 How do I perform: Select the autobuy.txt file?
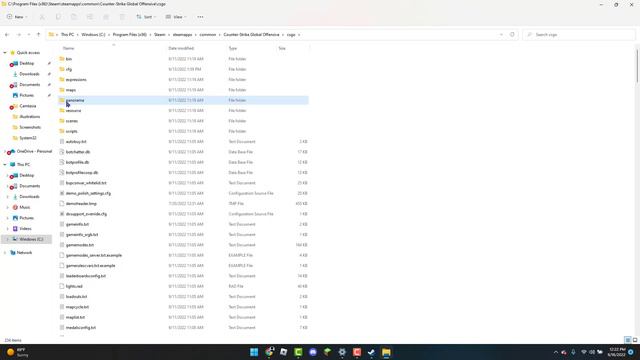(76, 142)
